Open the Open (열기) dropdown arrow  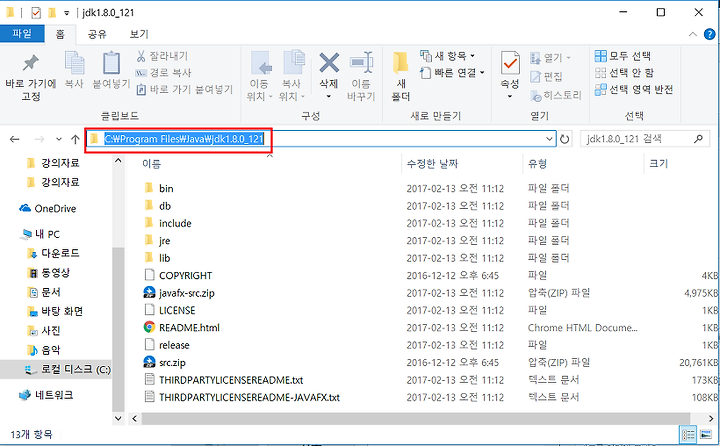(x=568, y=58)
